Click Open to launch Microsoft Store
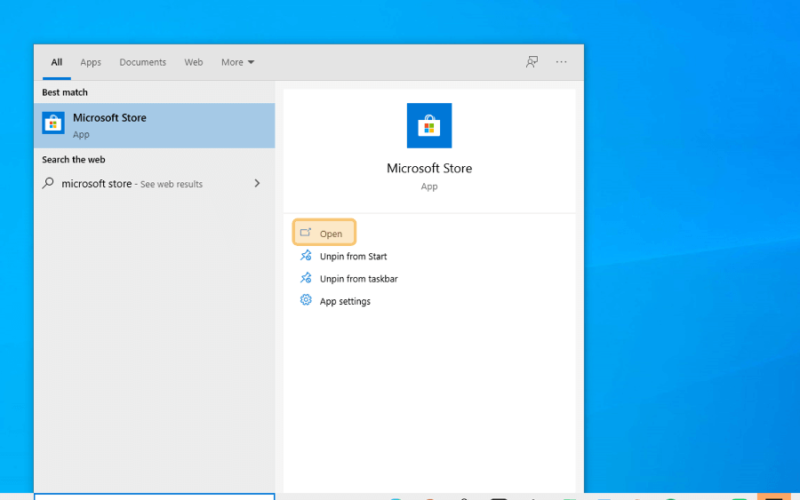 (324, 233)
